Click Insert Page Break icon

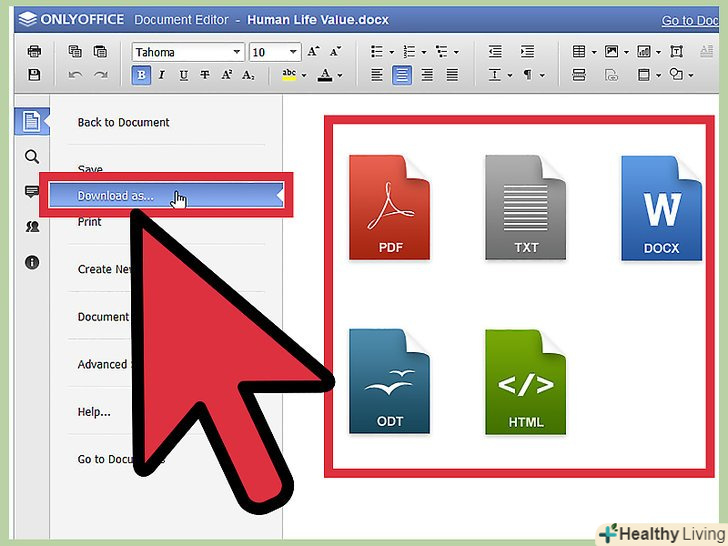pyautogui.click(x=579, y=75)
